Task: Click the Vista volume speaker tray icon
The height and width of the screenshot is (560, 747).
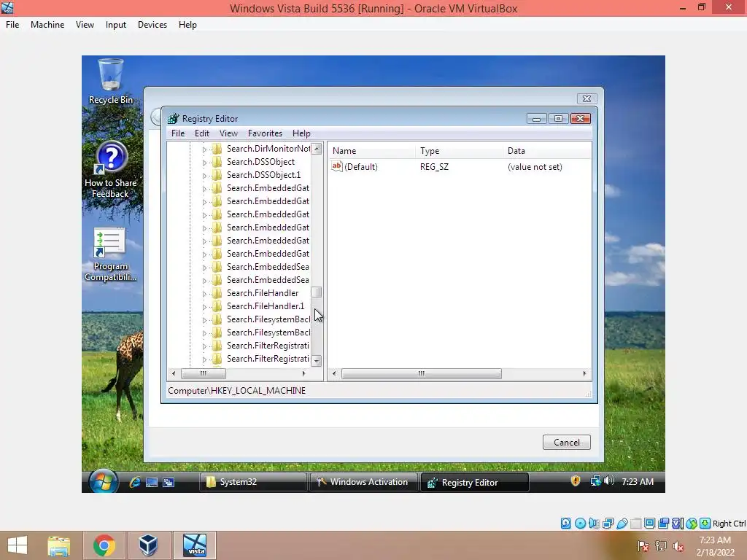Action: pos(608,481)
